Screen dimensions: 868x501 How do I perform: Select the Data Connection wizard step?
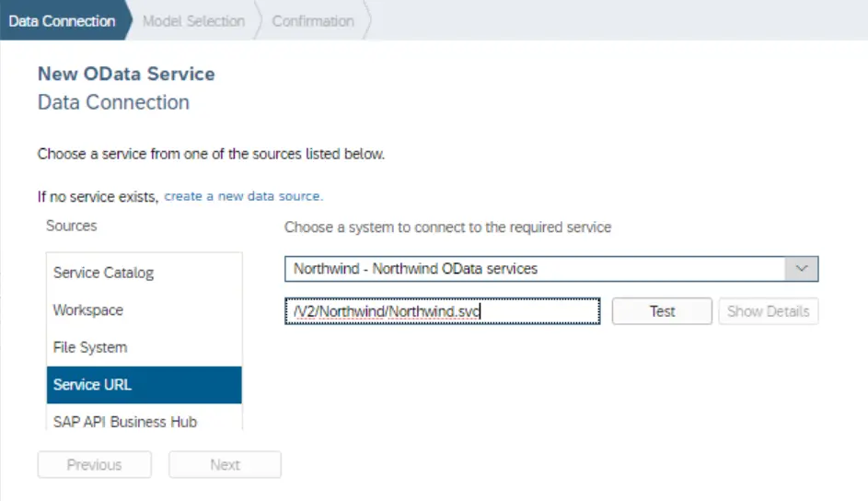point(63,20)
